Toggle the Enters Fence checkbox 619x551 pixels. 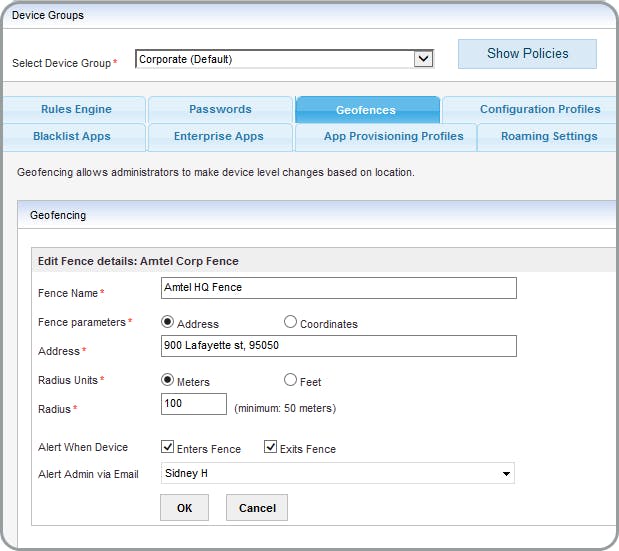[x=167, y=448]
